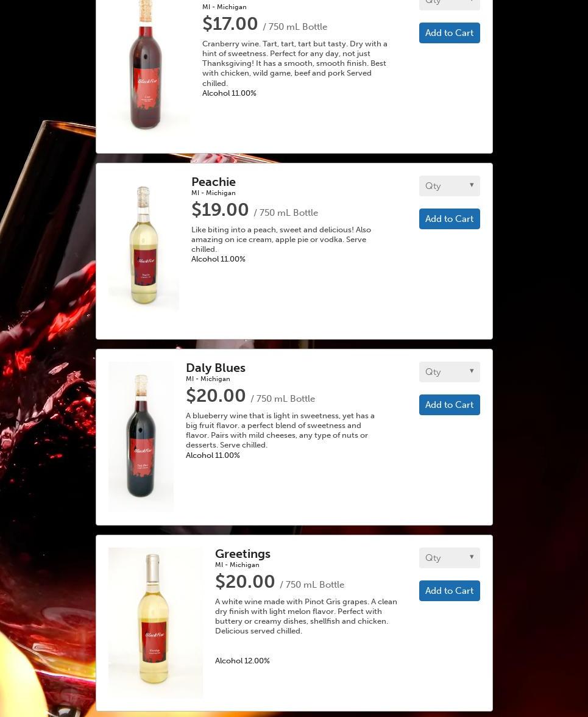The image size is (588, 717).
Task: Click the Daly Blues bottle image
Action: 141,435
